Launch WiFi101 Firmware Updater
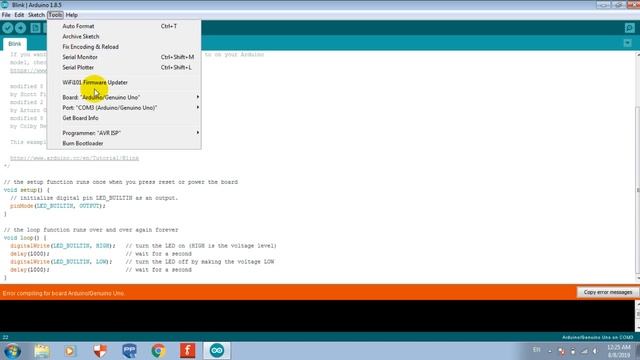640x360 pixels. [x=124, y=82]
